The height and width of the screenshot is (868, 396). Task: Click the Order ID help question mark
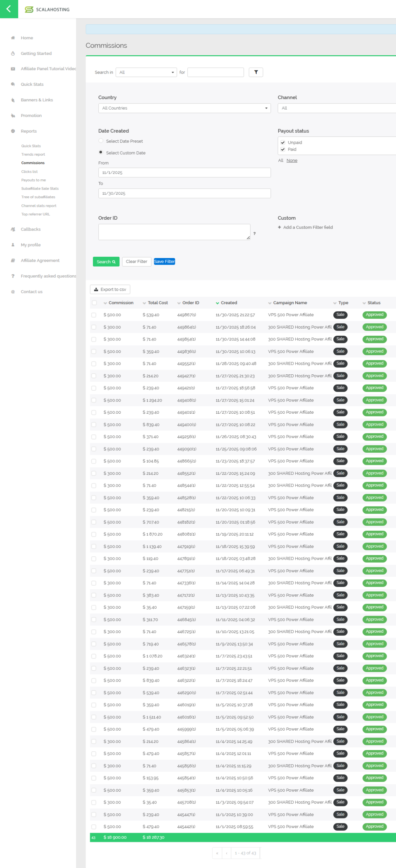coord(255,234)
